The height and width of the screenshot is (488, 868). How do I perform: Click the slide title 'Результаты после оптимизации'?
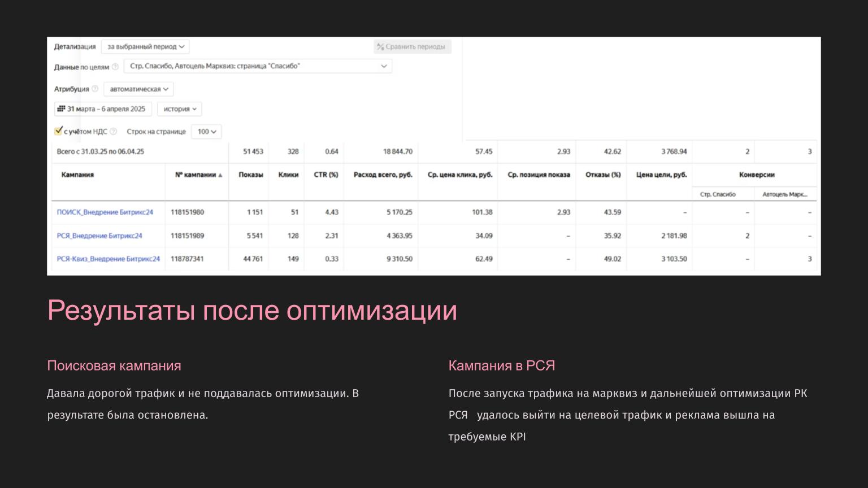pos(252,311)
